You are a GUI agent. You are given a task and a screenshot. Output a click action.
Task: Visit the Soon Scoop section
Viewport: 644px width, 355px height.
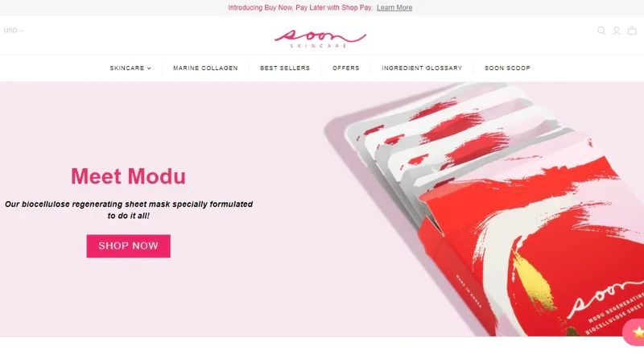coord(507,68)
